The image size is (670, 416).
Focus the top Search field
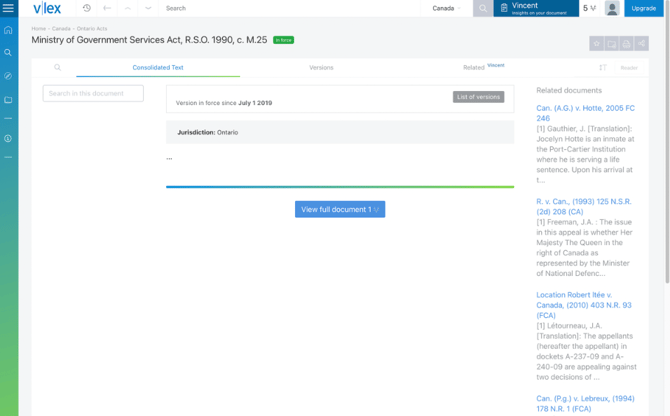[x=291, y=8]
